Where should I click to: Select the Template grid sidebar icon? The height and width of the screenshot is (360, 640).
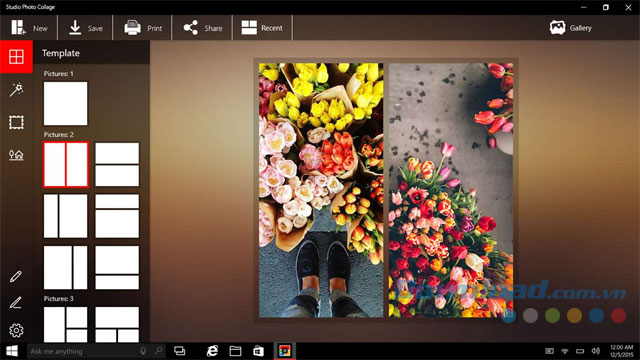click(16, 56)
